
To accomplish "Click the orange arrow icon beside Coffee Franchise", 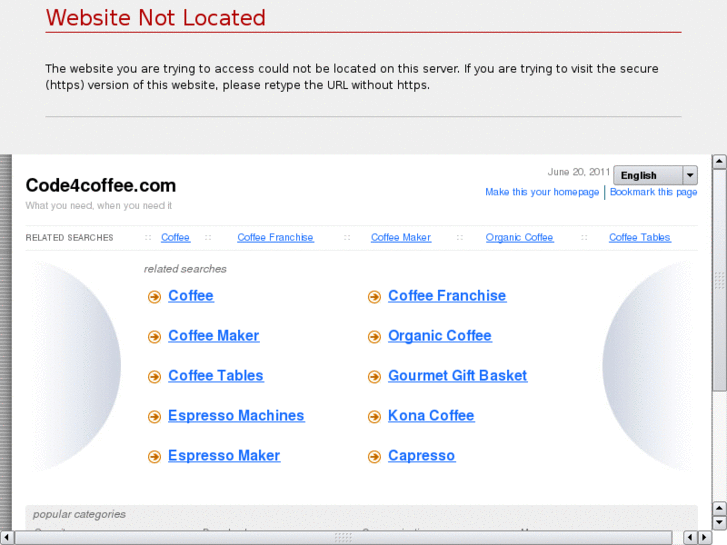I will 374,296.
